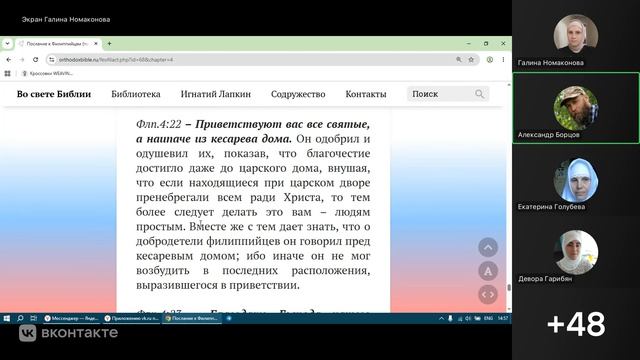
Task: Switch the ENG language indicator
Action: coord(488,318)
